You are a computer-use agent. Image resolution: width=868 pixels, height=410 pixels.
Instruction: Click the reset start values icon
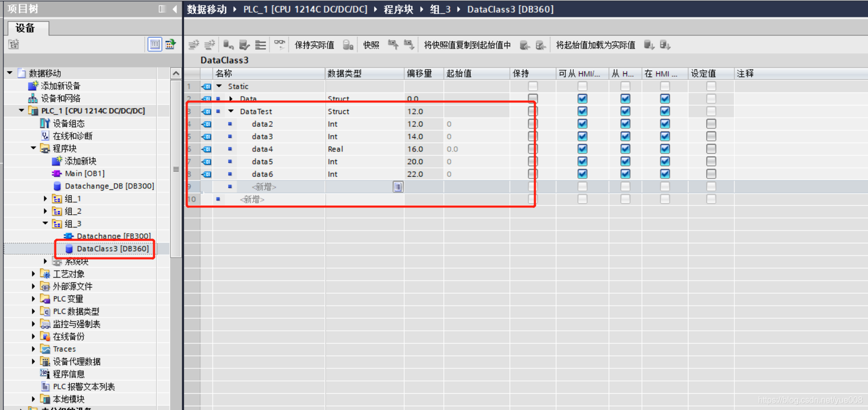pyautogui.click(x=228, y=45)
